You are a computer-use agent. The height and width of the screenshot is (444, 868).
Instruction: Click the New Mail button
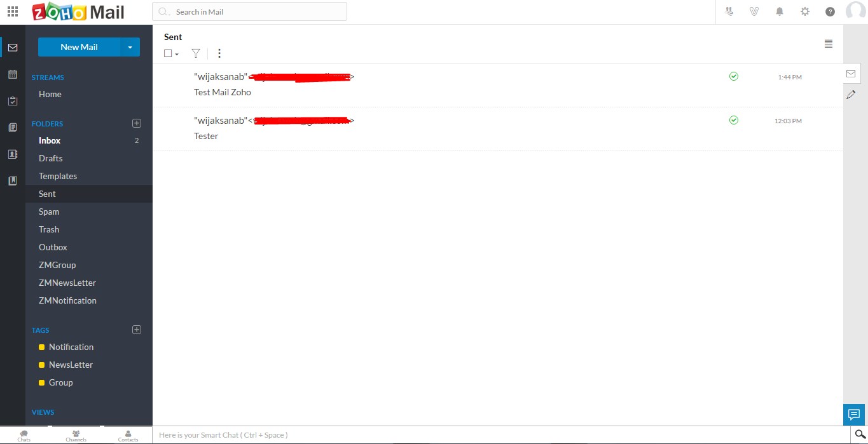[79, 47]
